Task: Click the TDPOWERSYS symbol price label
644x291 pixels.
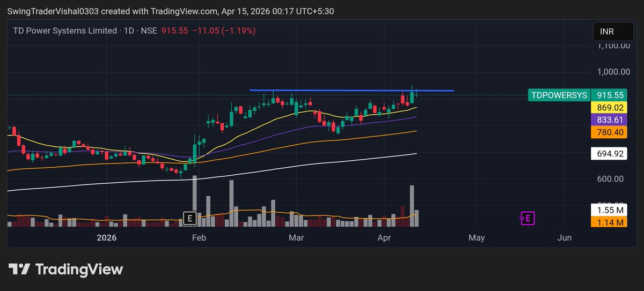Action: 559,95
